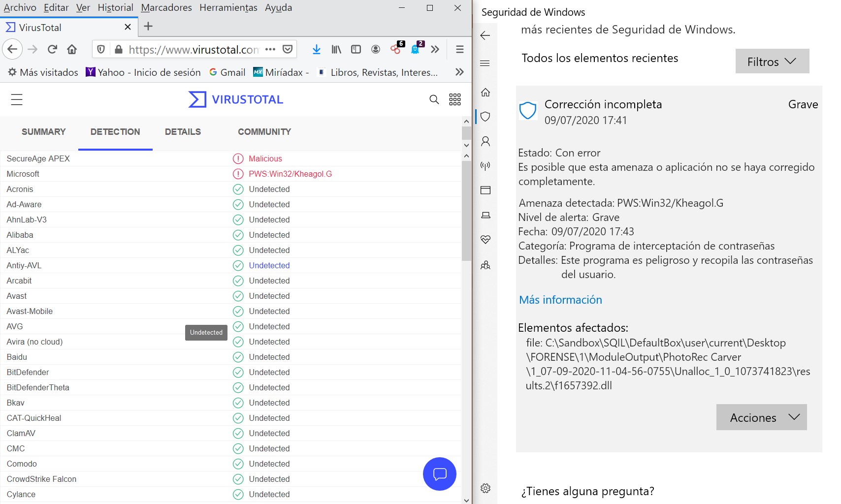Viewport: 841px width, 504px height.
Task: Switch to SUMMARY tab
Action: click(x=43, y=132)
